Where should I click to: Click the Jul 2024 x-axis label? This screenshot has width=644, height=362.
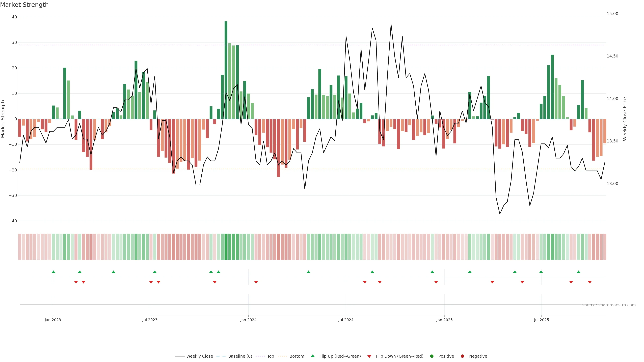(x=346, y=320)
